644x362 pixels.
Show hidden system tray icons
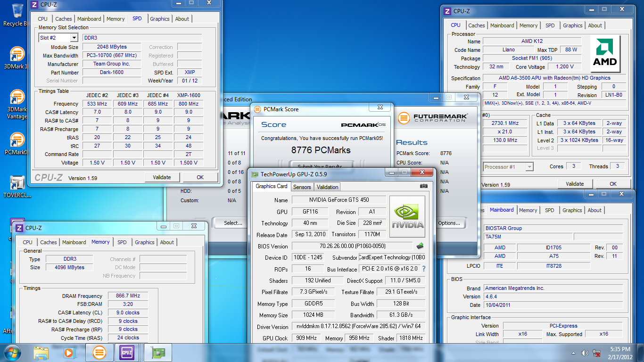tap(573, 353)
